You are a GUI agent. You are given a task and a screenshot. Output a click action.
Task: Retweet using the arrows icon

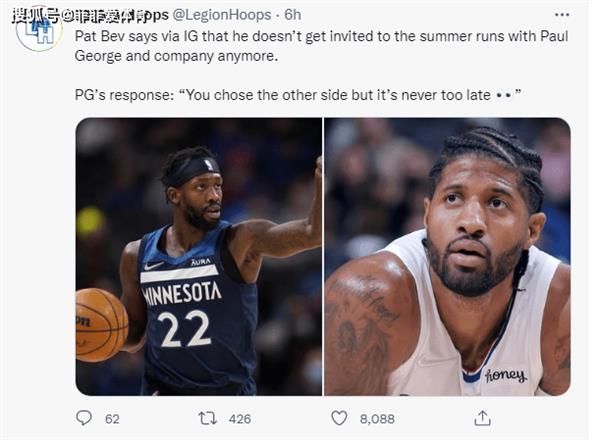[208, 418]
